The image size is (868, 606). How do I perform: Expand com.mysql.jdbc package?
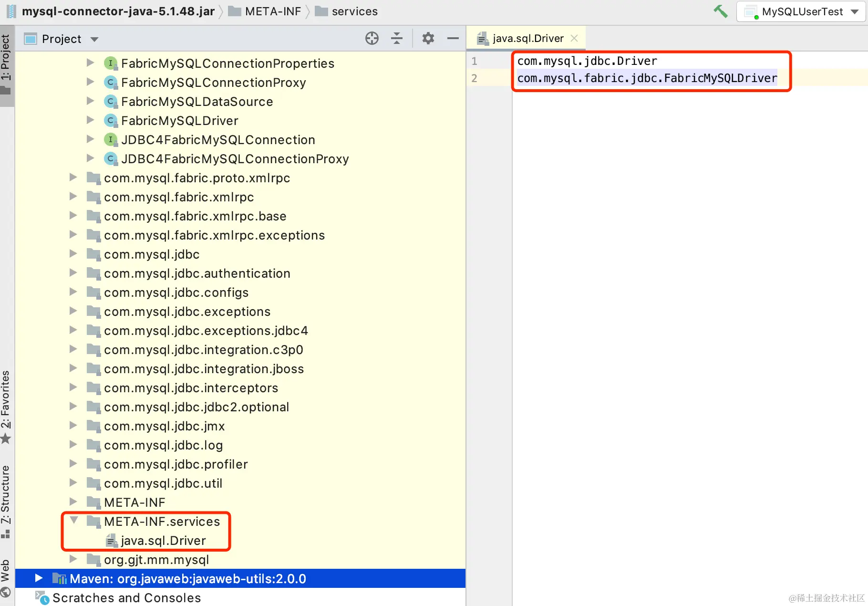(x=73, y=254)
